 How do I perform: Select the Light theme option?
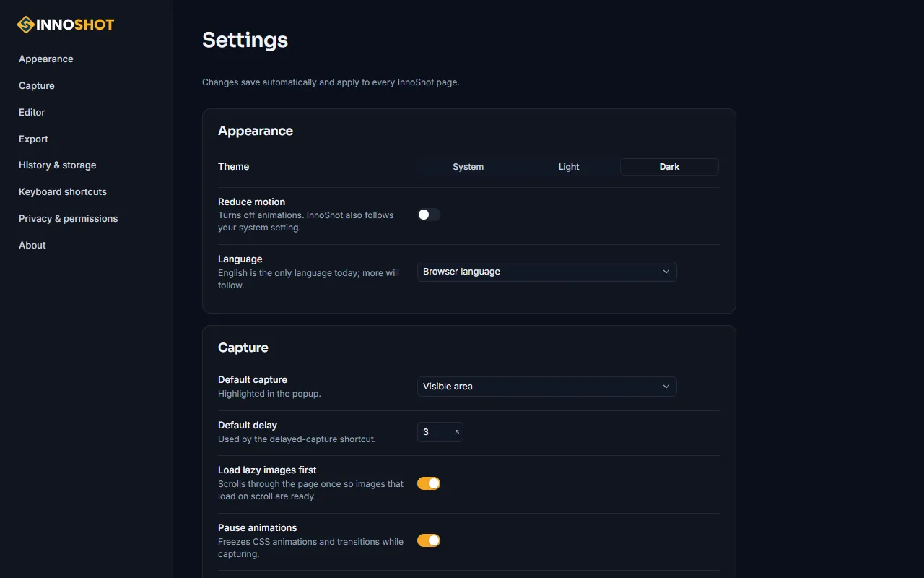click(x=569, y=167)
